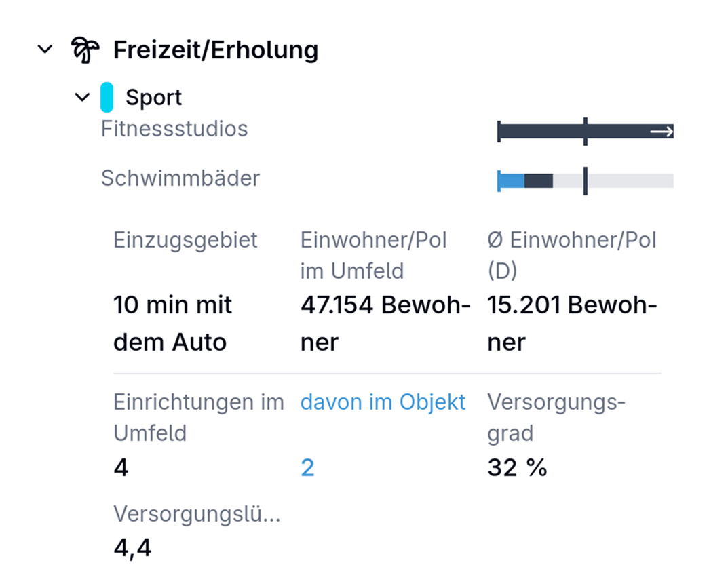Image resolution: width=728 pixels, height=586 pixels.
Task: Select the Fitnessstudios row label
Action: [x=174, y=129]
